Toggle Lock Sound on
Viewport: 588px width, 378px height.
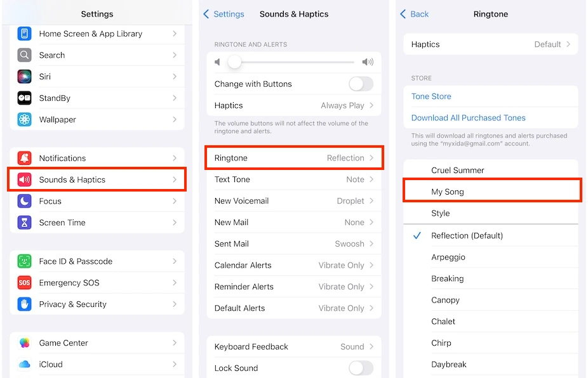360,368
